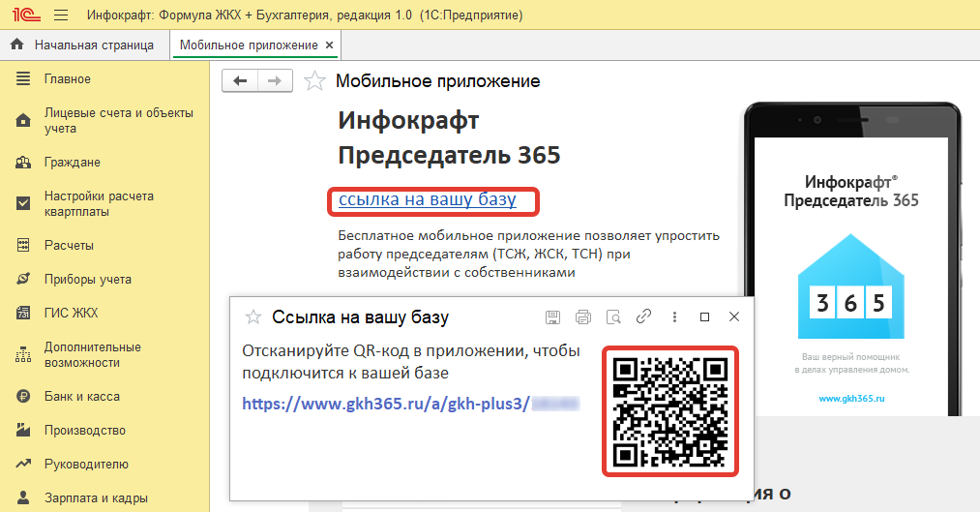Navigate back with the left arrow button
The width and height of the screenshot is (980, 512).
coord(240,81)
